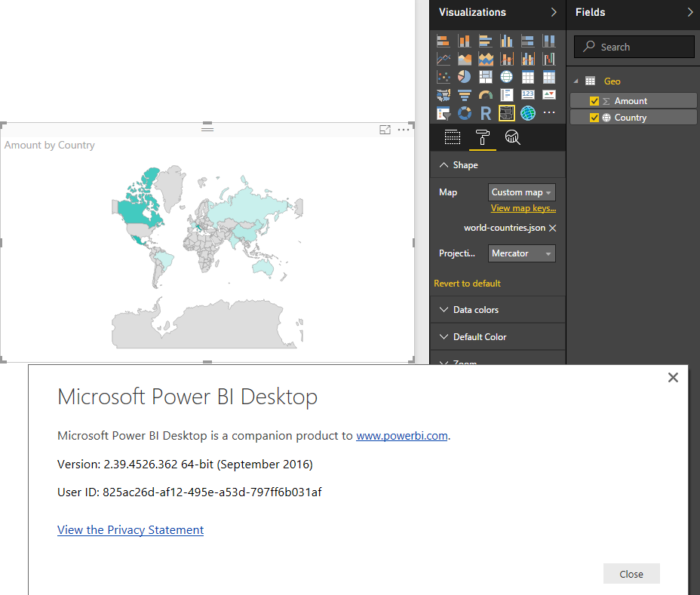Image resolution: width=700 pixels, height=595 pixels.
Task: Select the Funnel visualization
Action: pyautogui.click(x=465, y=95)
